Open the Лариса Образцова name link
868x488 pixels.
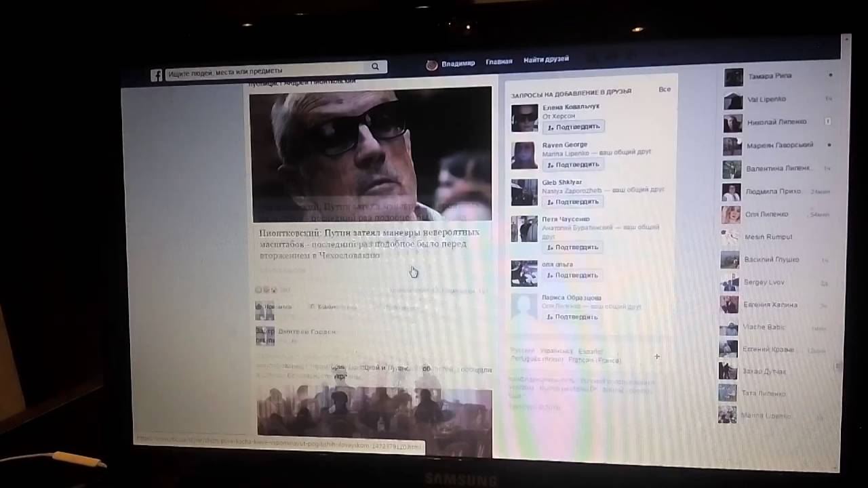point(572,298)
